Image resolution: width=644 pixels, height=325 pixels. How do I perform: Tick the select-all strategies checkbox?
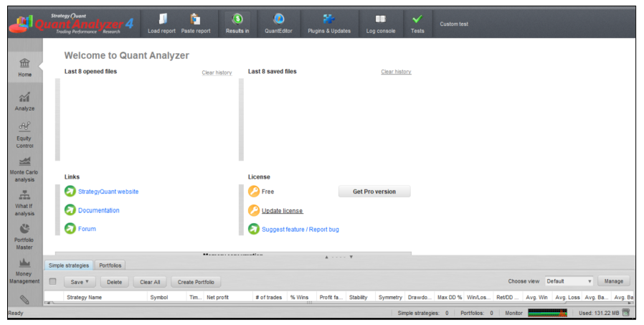pos(52,281)
